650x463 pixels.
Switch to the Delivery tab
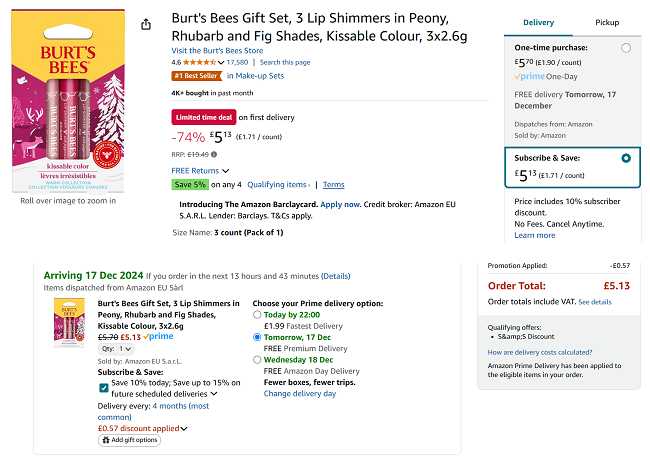point(538,22)
